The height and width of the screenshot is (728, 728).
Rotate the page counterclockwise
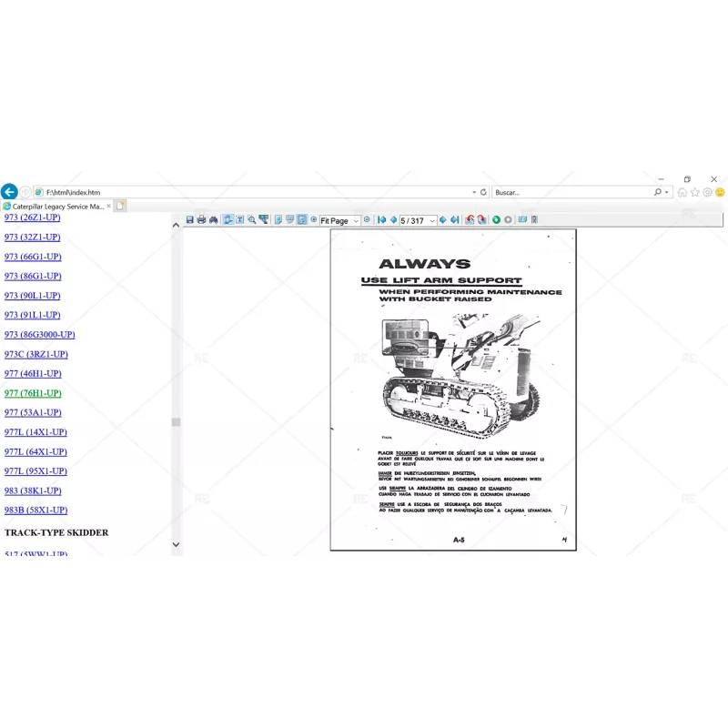[x=470, y=220]
